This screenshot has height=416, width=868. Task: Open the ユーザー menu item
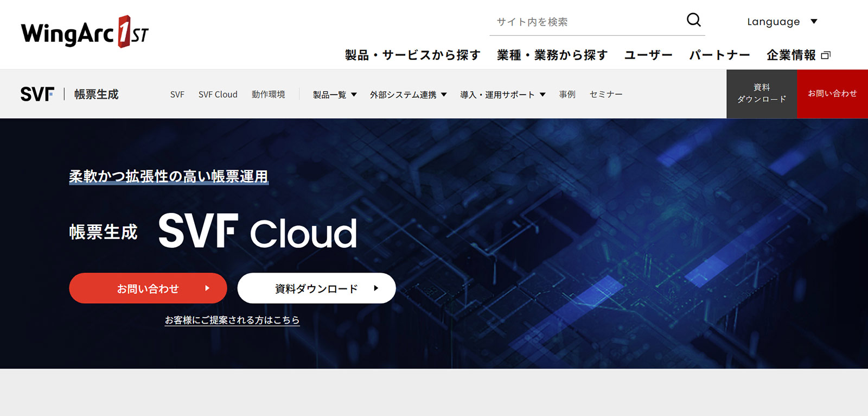click(x=648, y=55)
